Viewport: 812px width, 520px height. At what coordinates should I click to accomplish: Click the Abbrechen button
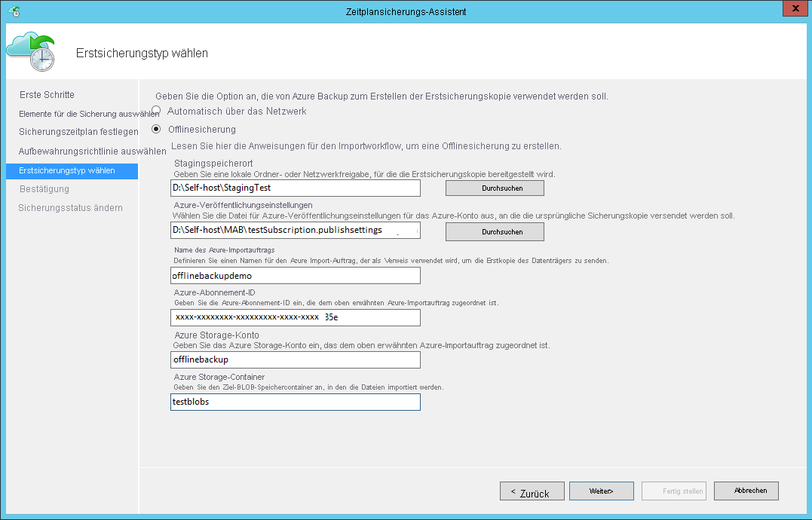point(746,491)
